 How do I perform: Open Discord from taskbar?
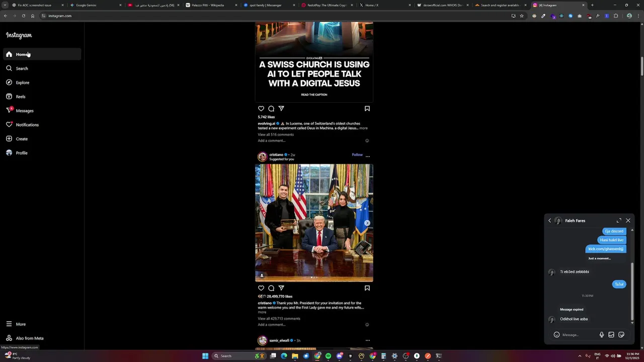340,356
